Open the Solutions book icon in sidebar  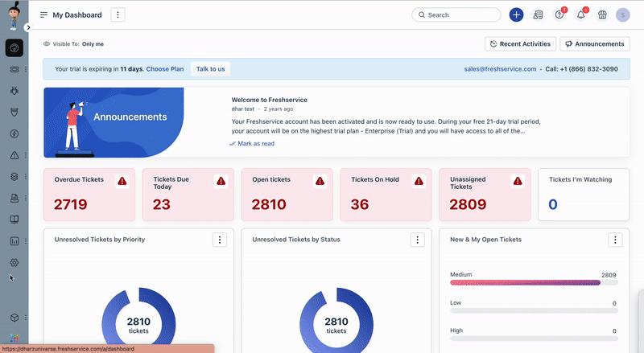pyautogui.click(x=14, y=220)
